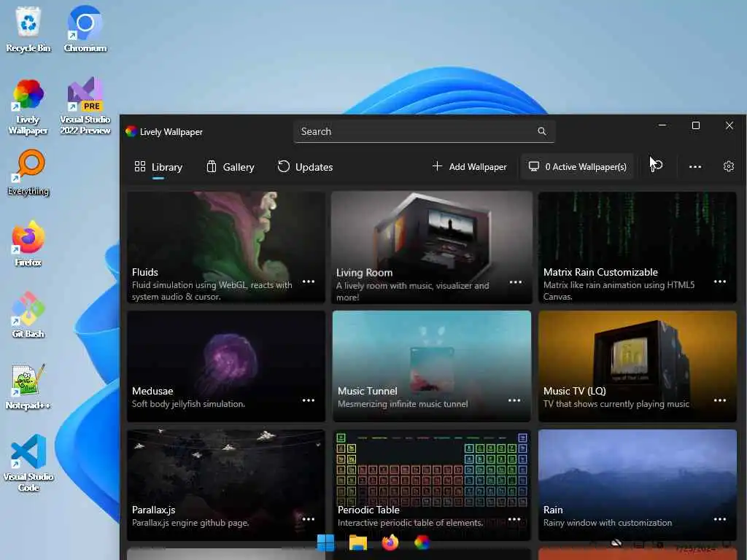The height and width of the screenshot is (560, 747).
Task: Select the Lively Wallpaper desktop shortcut
Action: (x=28, y=107)
